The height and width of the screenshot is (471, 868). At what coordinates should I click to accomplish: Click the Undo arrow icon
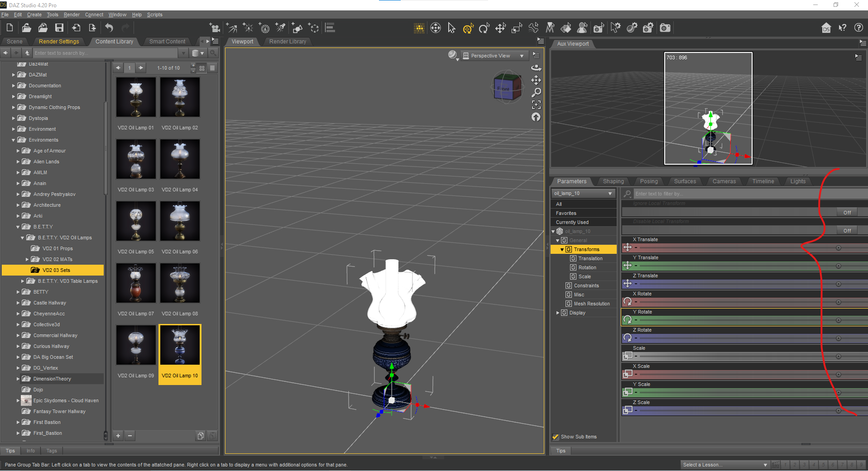109,28
